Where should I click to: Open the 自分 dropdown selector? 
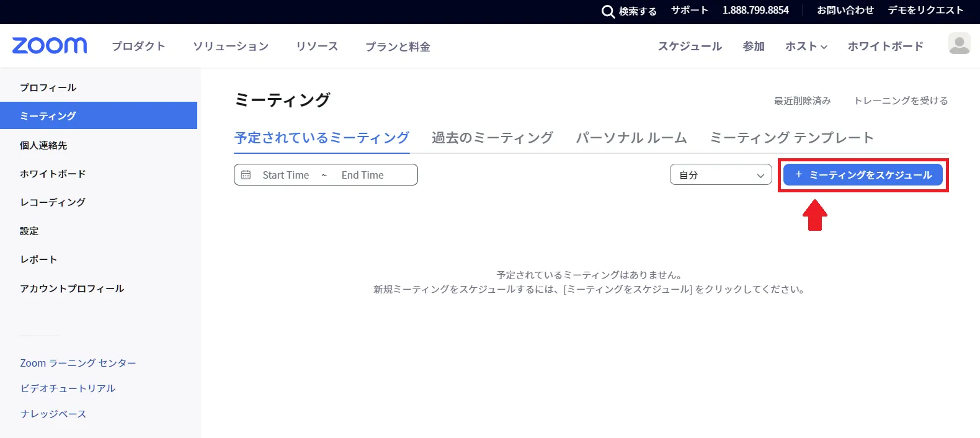point(720,175)
